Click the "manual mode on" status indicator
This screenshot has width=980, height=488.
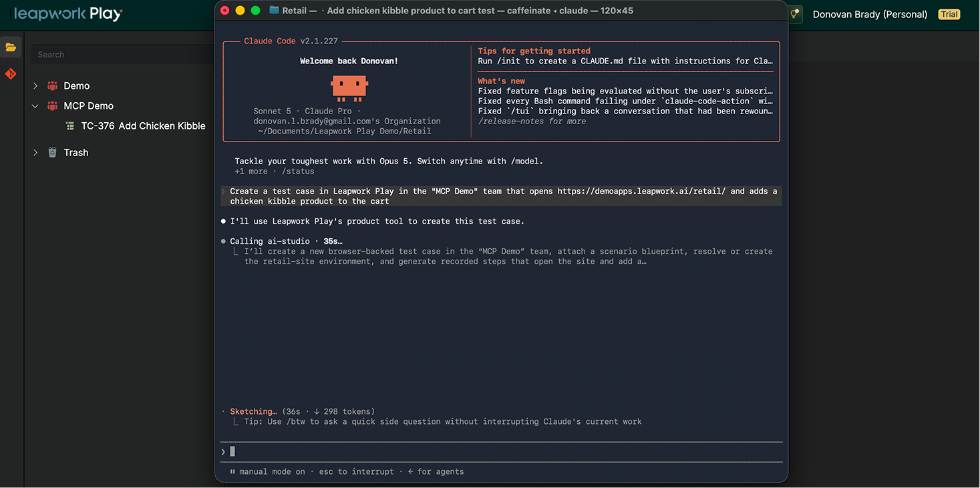[x=272, y=471]
